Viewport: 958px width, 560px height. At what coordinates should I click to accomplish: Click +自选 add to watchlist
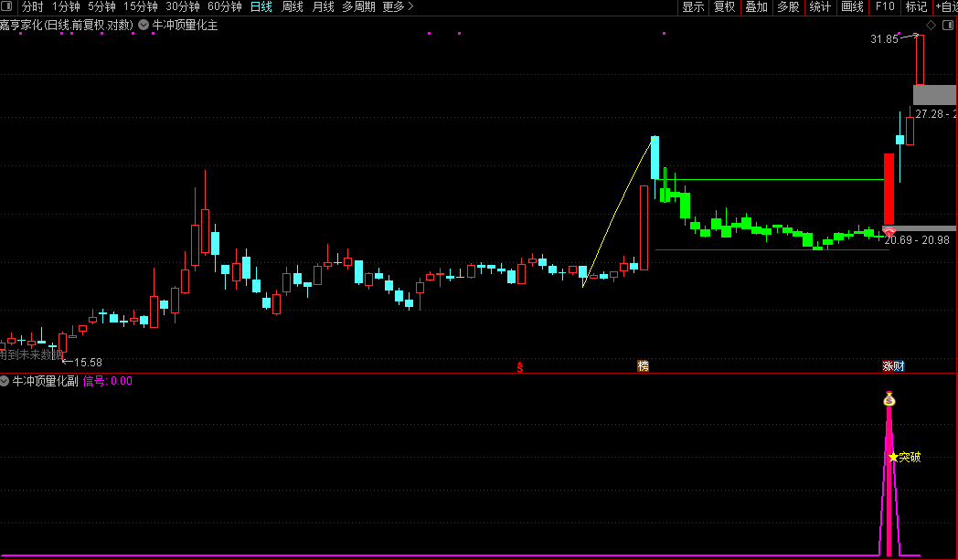click(946, 6)
